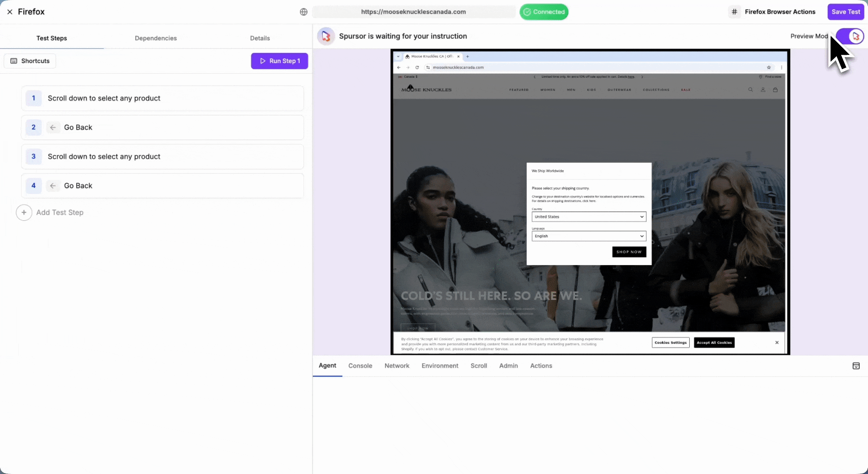868x474 pixels.
Task: Expand the browser tab list chevron
Action: click(x=398, y=57)
